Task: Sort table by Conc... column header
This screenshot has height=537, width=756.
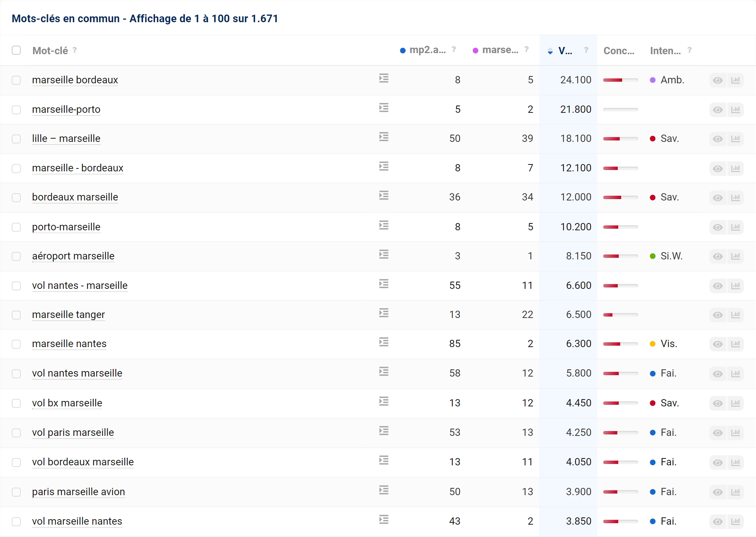Action: (619, 51)
